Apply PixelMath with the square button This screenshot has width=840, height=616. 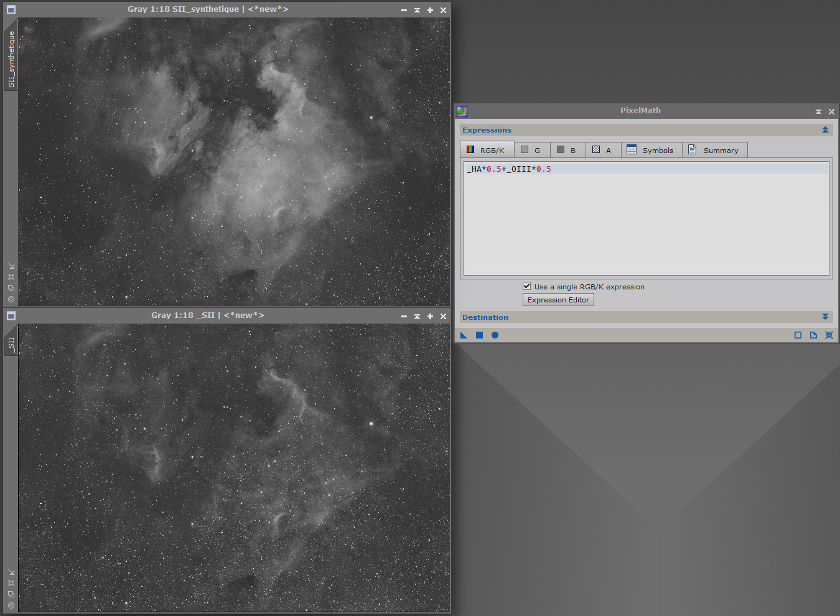point(479,335)
